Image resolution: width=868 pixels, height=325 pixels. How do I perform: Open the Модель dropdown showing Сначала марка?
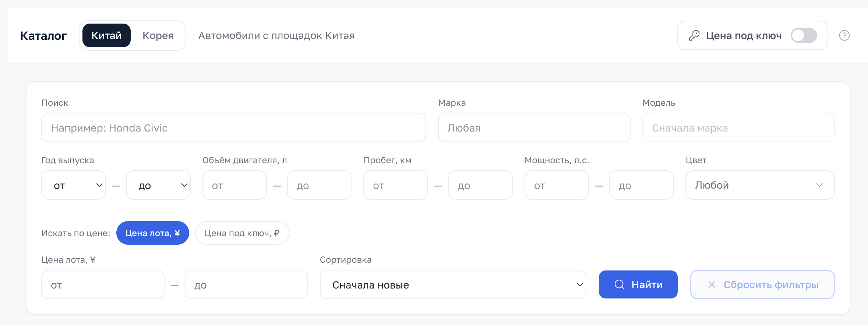coord(738,127)
